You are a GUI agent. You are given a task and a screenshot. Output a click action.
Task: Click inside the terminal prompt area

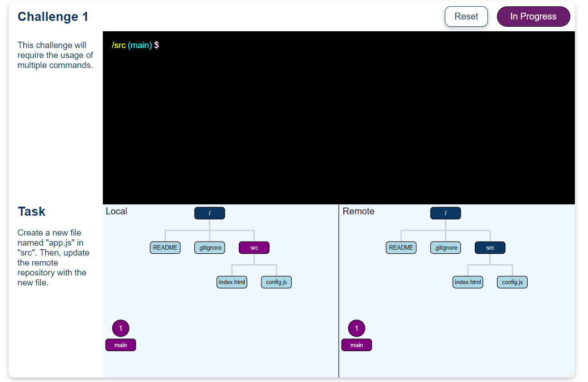pos(272,45)
